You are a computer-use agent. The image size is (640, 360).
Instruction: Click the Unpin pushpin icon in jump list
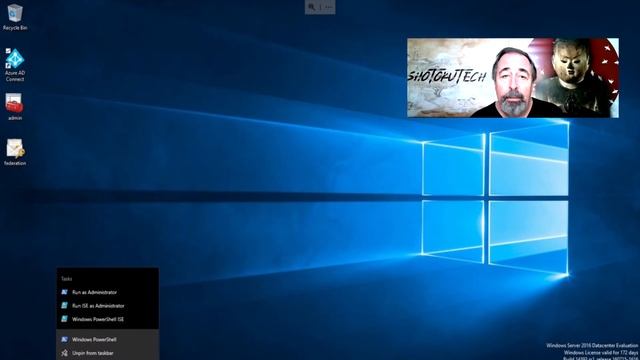tap(64, 353)
